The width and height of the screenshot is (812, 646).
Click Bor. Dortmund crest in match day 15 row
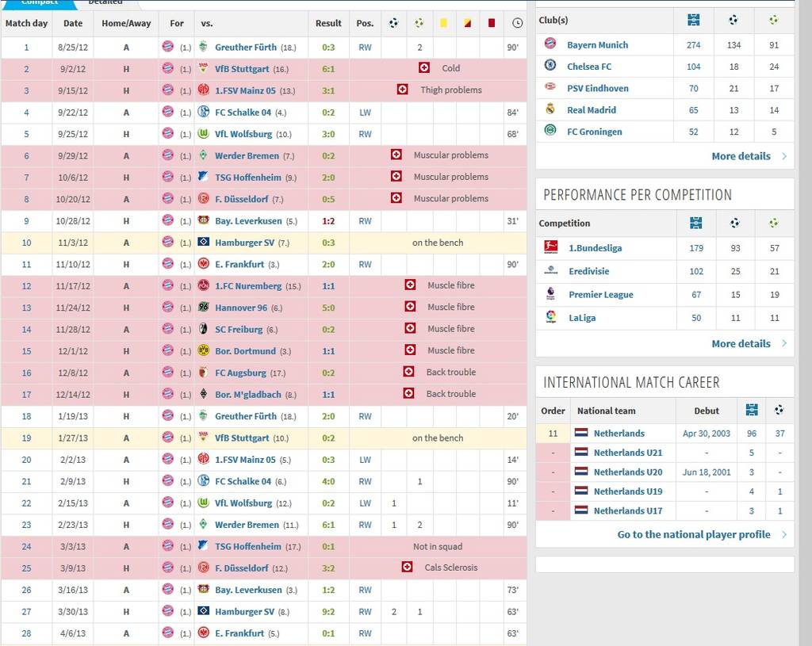(204, 350)
